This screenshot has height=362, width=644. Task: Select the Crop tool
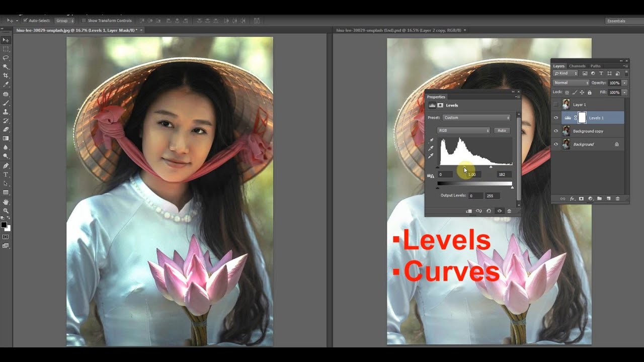[x=6, y=75]
